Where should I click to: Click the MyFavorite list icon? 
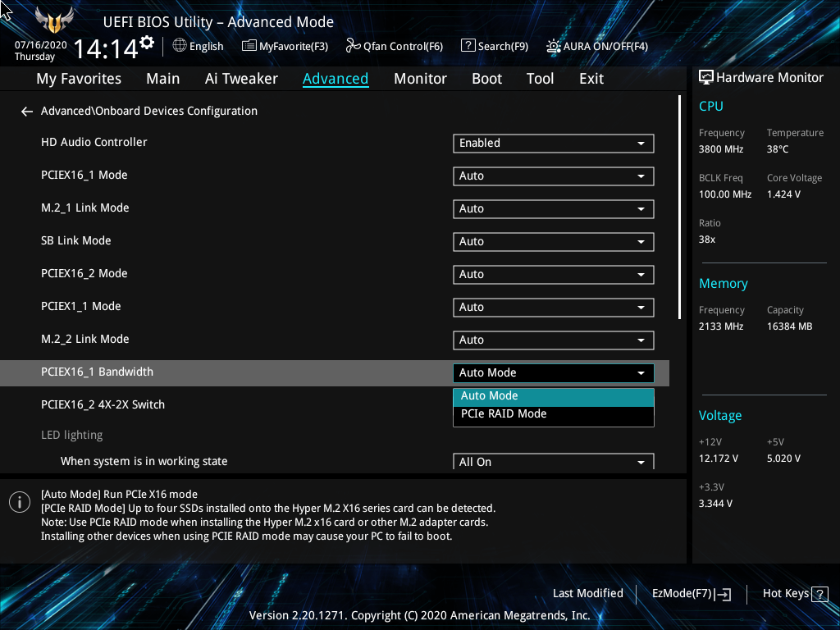[249, 46]
